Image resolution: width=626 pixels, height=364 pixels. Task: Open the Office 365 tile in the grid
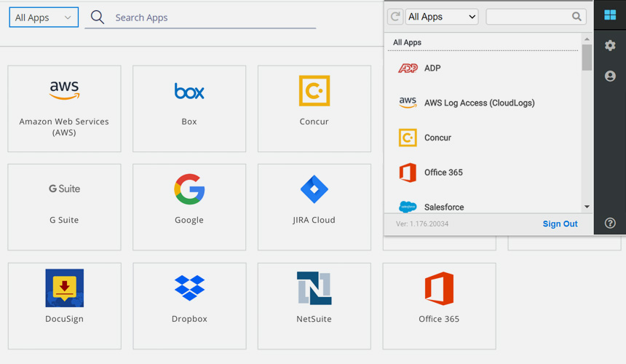point(439,306)
